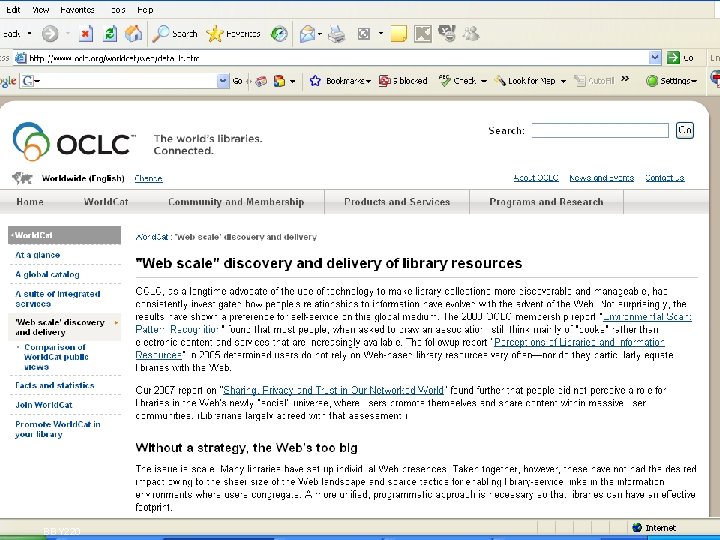This screenshot has height=540, width=720.
Task: Go to the Home page icon
Action: (x=134, y=34)
